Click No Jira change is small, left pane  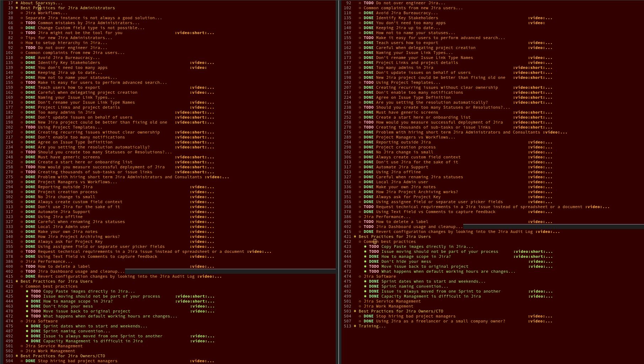pyautogui.click(x=66, y=197)
